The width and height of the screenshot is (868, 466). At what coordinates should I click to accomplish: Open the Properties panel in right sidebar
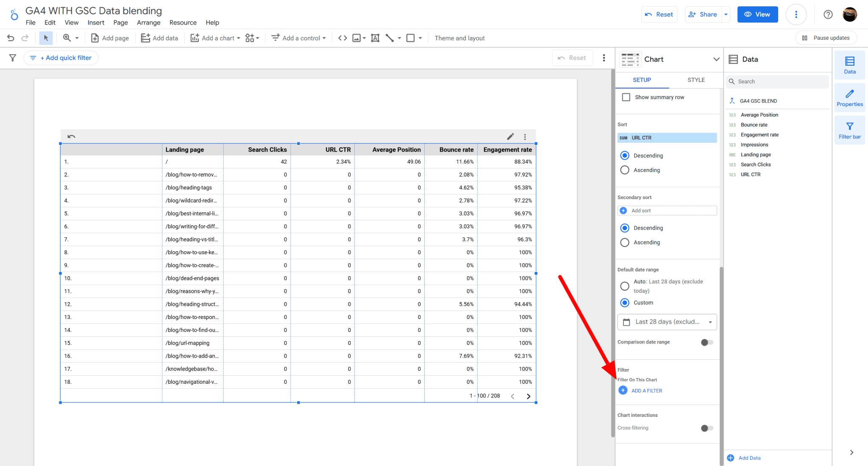pos(849,98)
